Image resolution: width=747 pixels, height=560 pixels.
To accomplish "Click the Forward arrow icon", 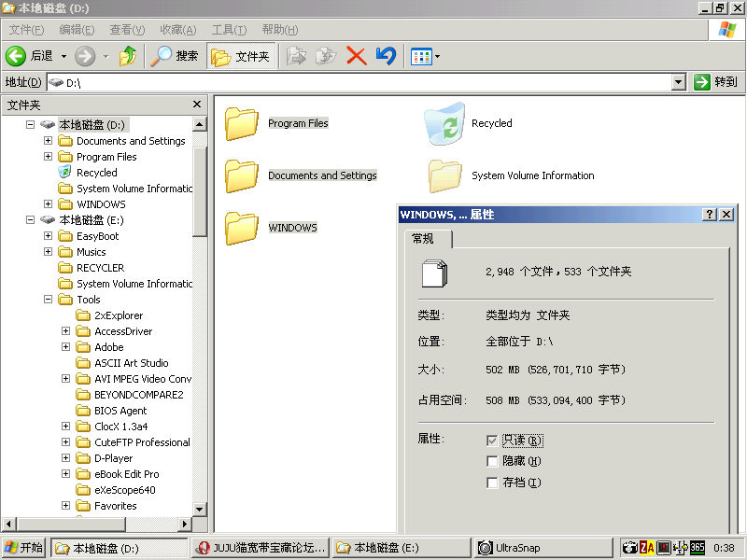I will [x=85, y=56].
